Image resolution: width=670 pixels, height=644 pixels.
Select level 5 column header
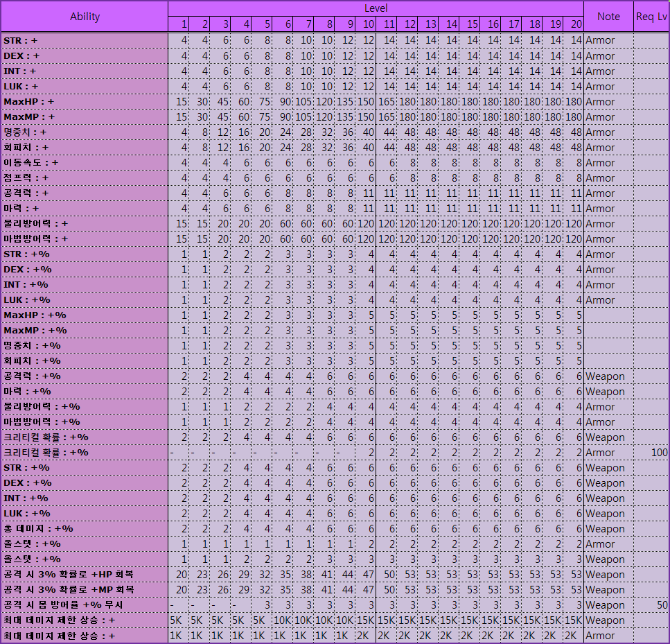261,24
